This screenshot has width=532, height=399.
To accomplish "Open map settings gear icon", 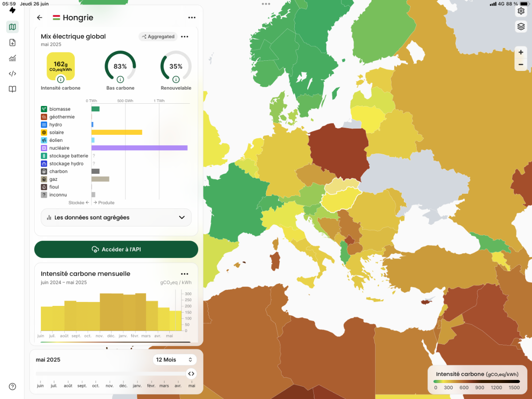I will pyautogui.click(x=521, y=11).
